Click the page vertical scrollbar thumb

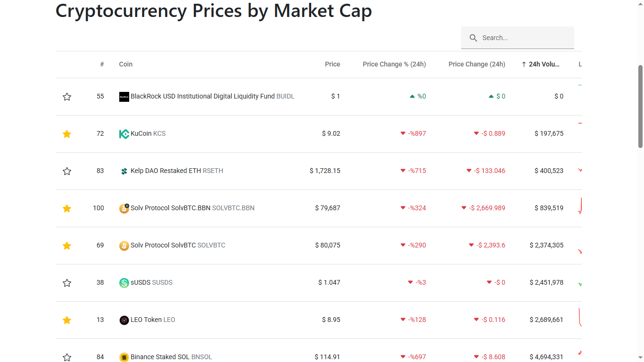tap(640, 106)
